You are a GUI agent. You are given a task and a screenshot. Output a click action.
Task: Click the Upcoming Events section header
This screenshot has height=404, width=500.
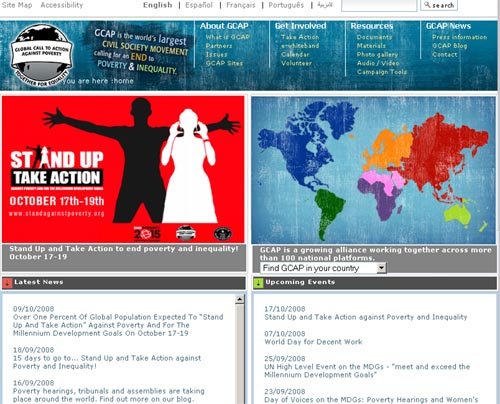tap(375, 283)
